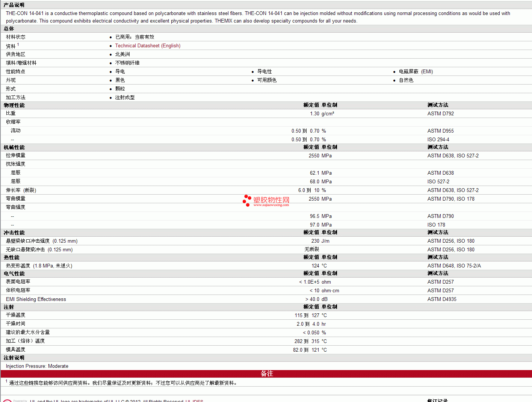Click the 282 到 315 °C melt temperature
532x402 pixels.
311,341
